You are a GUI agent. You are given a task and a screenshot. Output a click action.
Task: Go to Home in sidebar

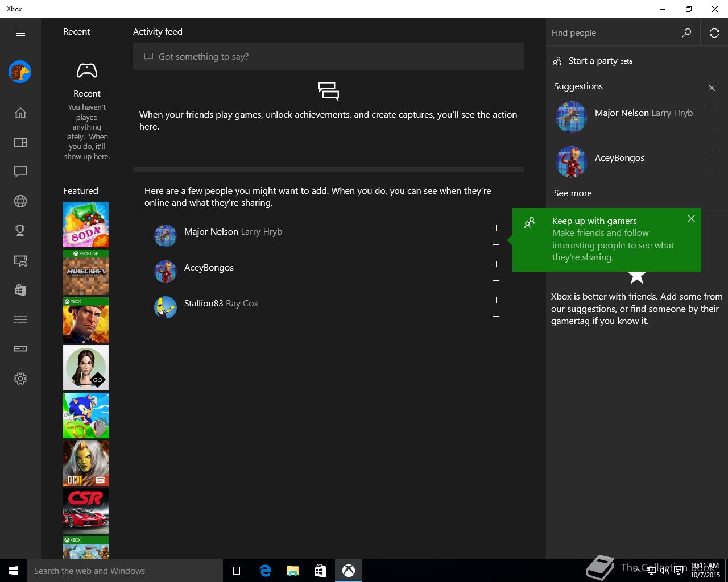tap(20, 113)
